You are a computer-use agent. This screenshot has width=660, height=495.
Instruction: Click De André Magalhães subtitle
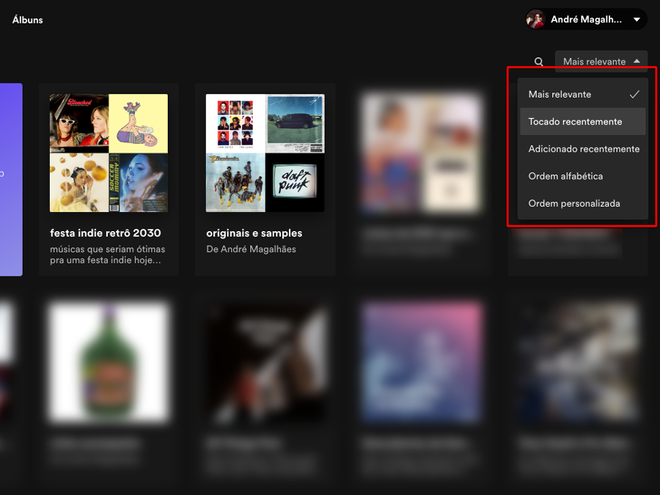(x=251, y=249)
